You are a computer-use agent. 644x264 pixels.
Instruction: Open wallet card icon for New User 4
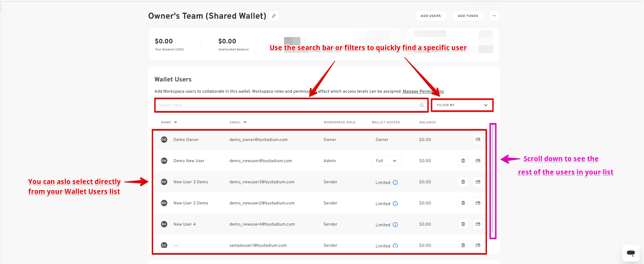[x=478, y=224]
